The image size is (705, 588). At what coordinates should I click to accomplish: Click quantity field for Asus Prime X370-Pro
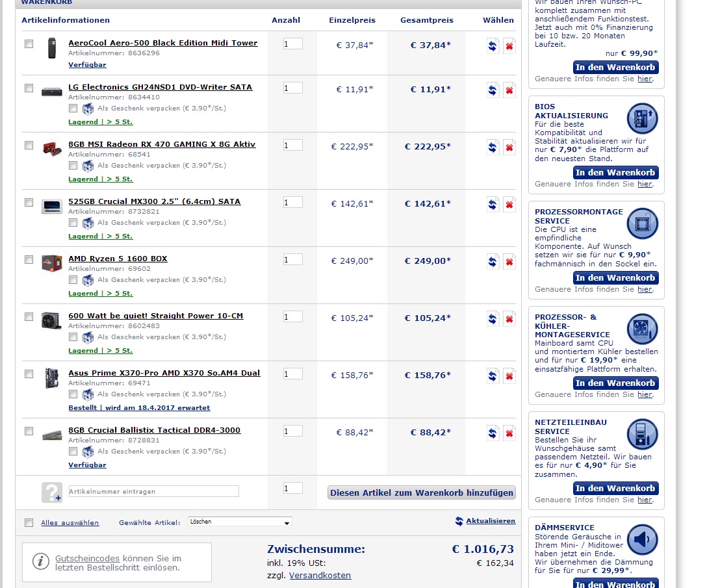point(292,374)
